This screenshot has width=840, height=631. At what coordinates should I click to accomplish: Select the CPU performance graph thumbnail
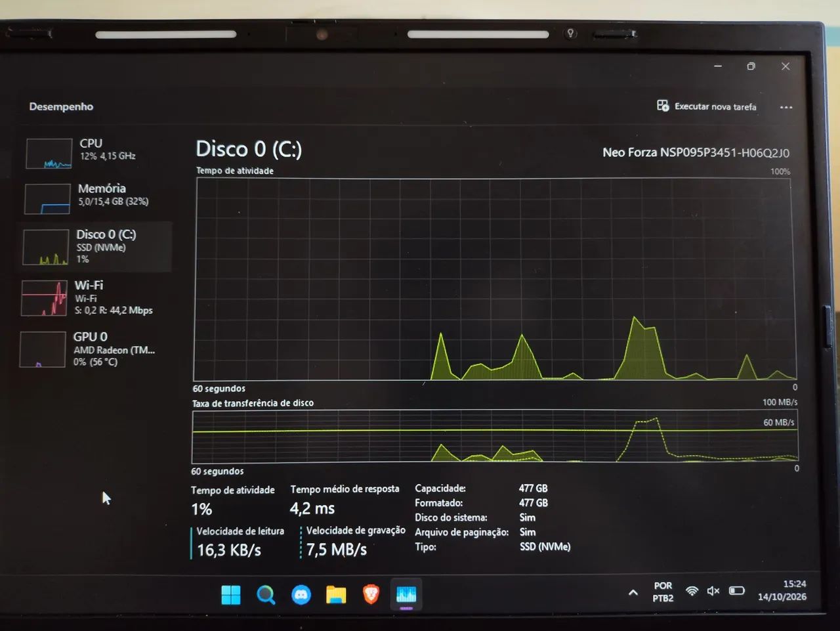coord(49,154)
